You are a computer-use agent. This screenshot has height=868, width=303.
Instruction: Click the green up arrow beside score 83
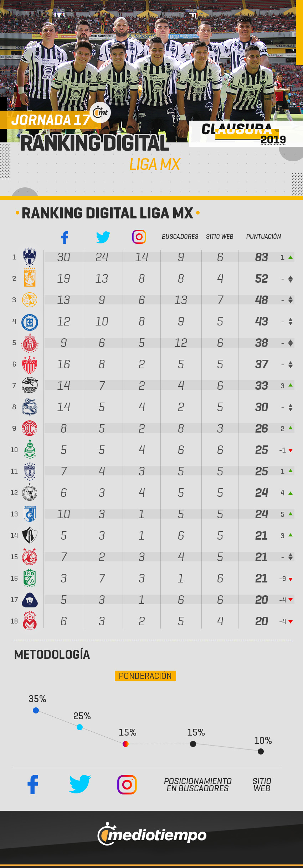pos(291,257)
